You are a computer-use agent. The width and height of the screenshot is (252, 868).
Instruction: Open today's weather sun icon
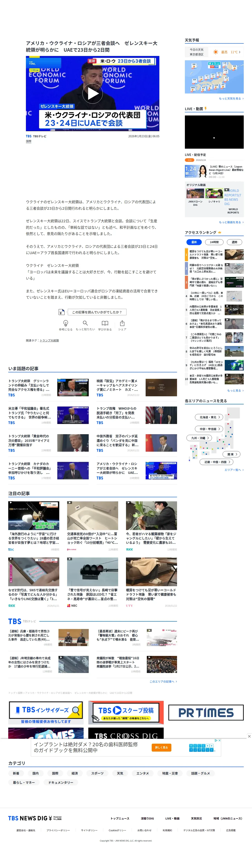[x=215, y=52]
